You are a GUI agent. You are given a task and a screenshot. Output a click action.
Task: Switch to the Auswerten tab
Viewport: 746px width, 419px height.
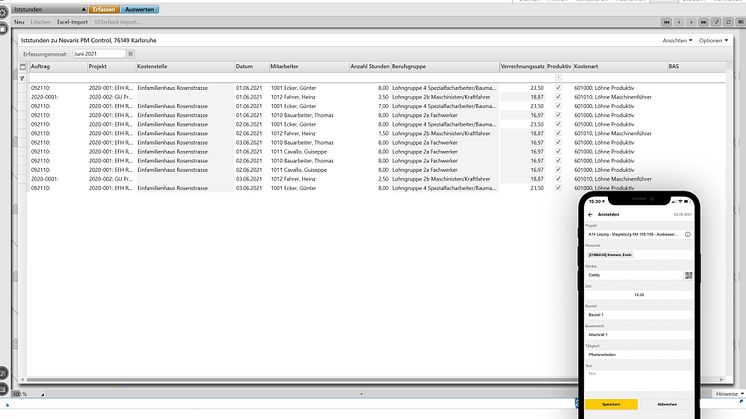pyautogui.click(x=141, y=8)
